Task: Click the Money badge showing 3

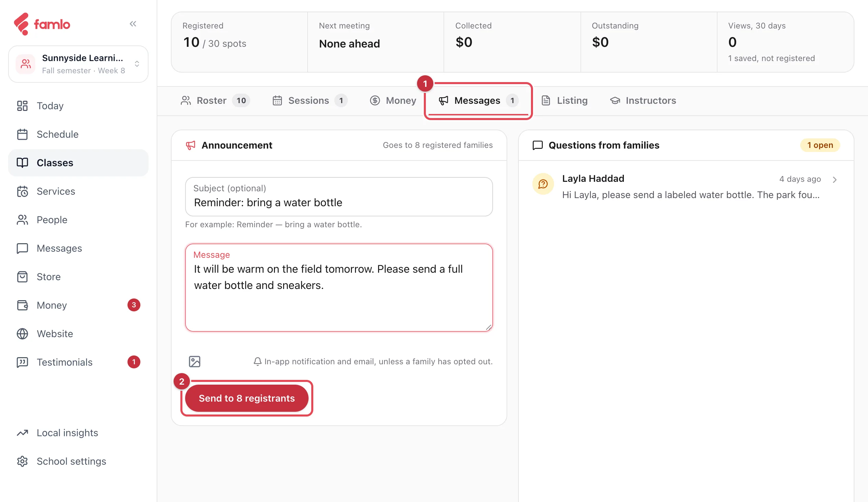Action: tap(134, 305)
